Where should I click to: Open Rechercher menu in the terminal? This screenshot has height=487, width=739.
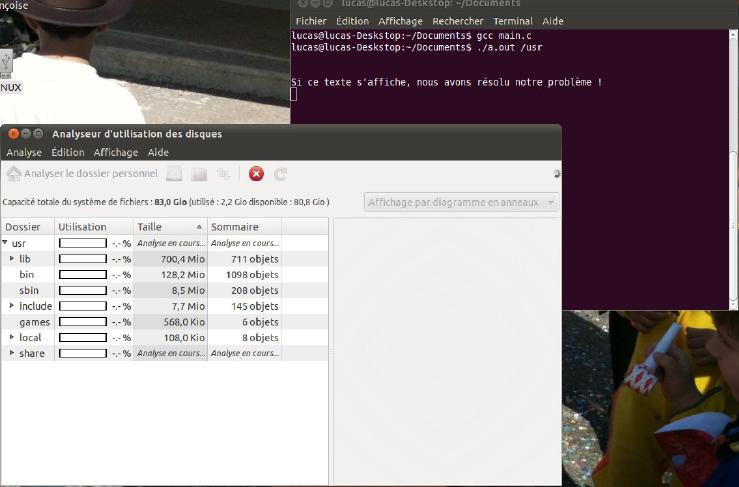tap(458, 21)
